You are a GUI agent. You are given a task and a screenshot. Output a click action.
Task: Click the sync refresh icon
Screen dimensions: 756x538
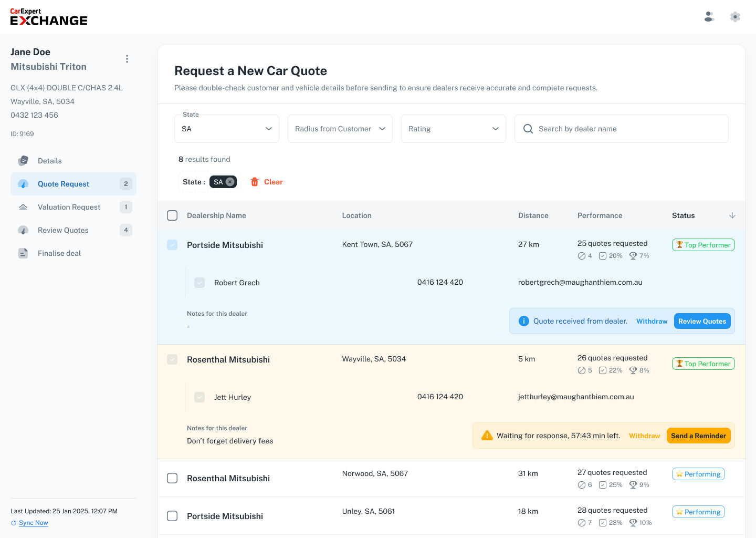(14, 523)
